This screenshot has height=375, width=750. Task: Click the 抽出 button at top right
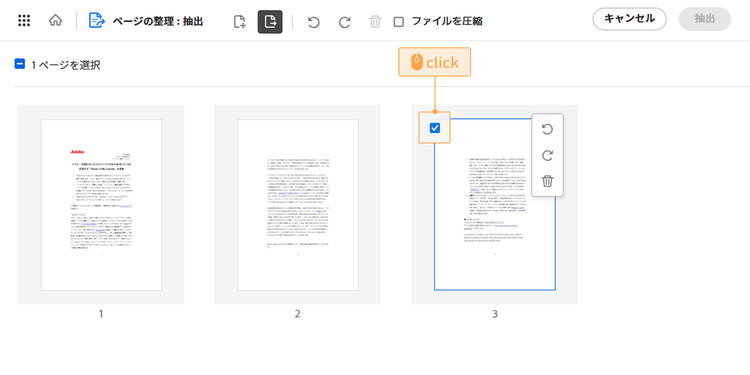click(x=705, y=19)
